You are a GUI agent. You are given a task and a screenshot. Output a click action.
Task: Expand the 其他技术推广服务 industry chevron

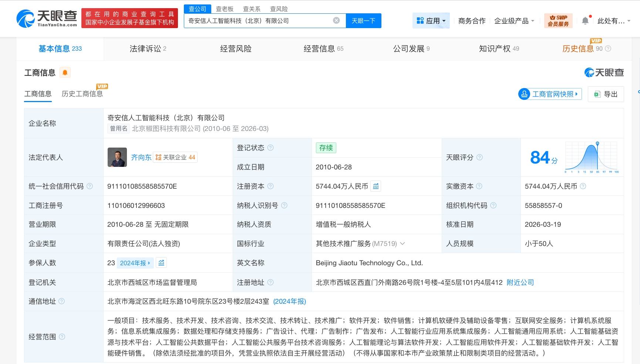click(x=402, y=243)
